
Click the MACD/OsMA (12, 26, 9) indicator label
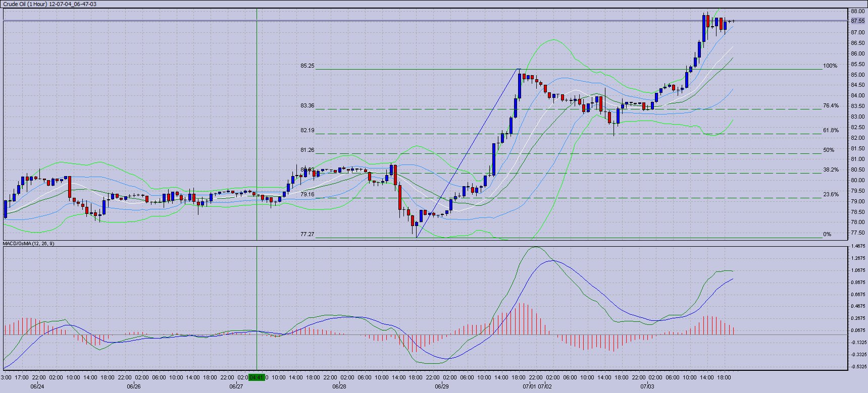29,244
